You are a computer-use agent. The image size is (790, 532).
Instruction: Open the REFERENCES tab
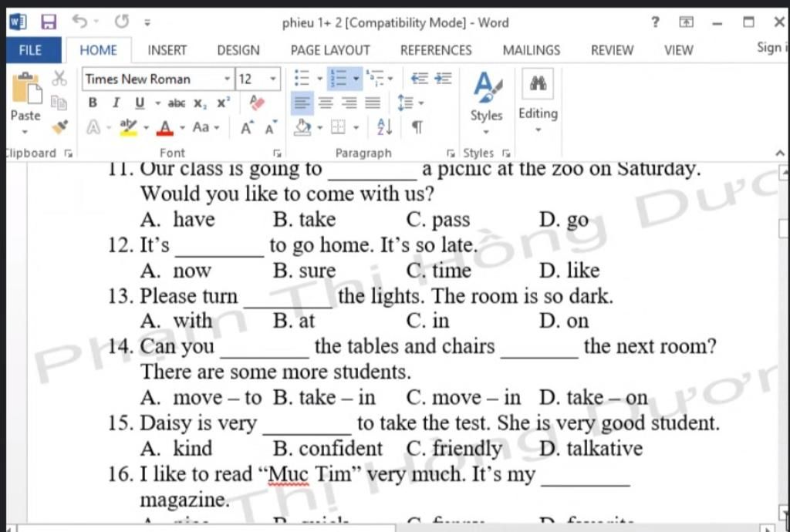pos(436,50)
